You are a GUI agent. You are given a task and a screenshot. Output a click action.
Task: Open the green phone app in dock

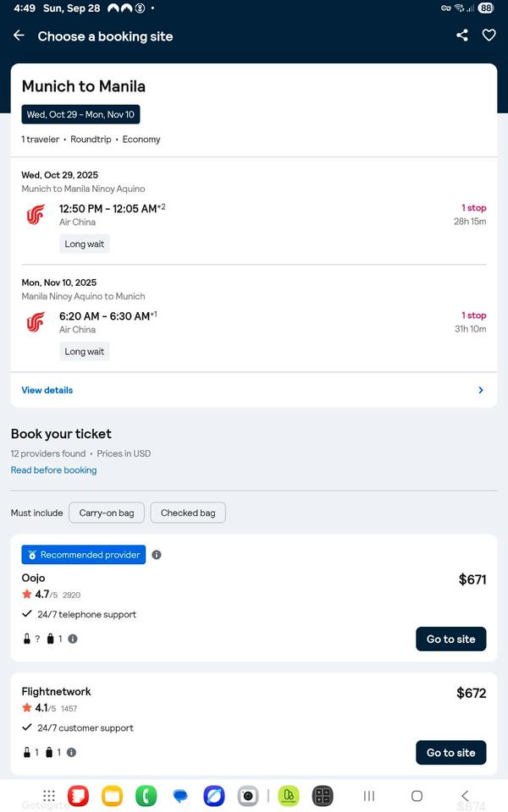pos(146,796)
